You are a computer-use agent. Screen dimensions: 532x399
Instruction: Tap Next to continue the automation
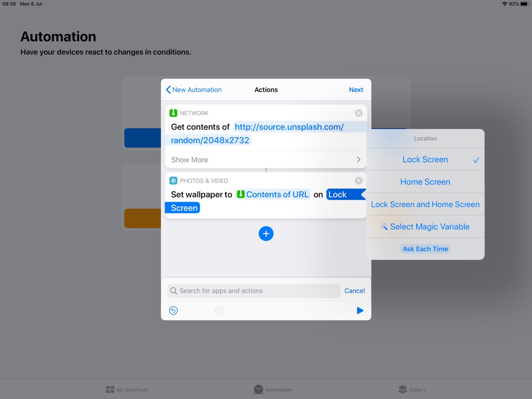[x=356, y=90]
